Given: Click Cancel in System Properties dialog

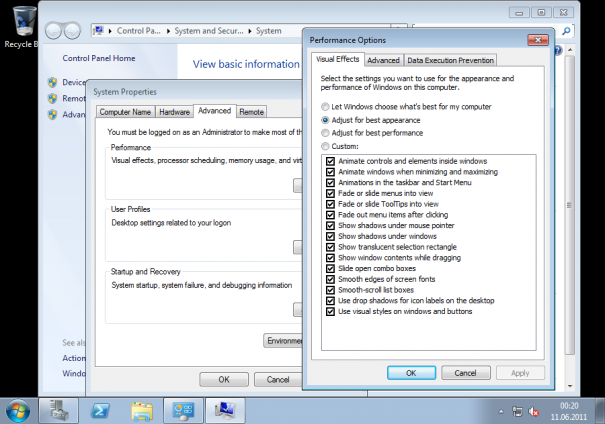Looking at the screenshot, I should 278,380.
